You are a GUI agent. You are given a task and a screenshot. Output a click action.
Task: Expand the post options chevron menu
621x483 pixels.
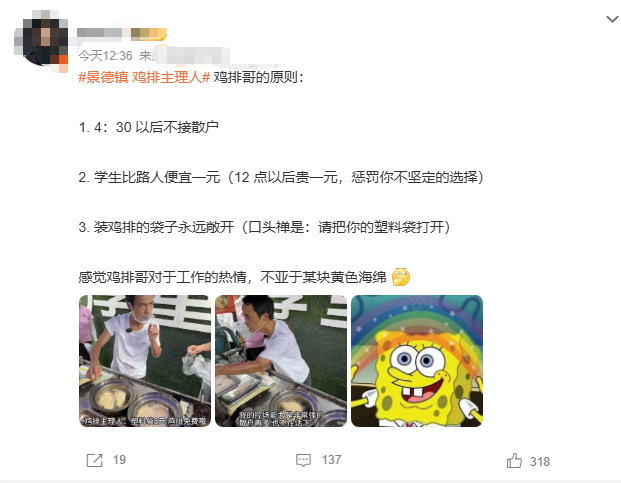[x=612, y=19]
